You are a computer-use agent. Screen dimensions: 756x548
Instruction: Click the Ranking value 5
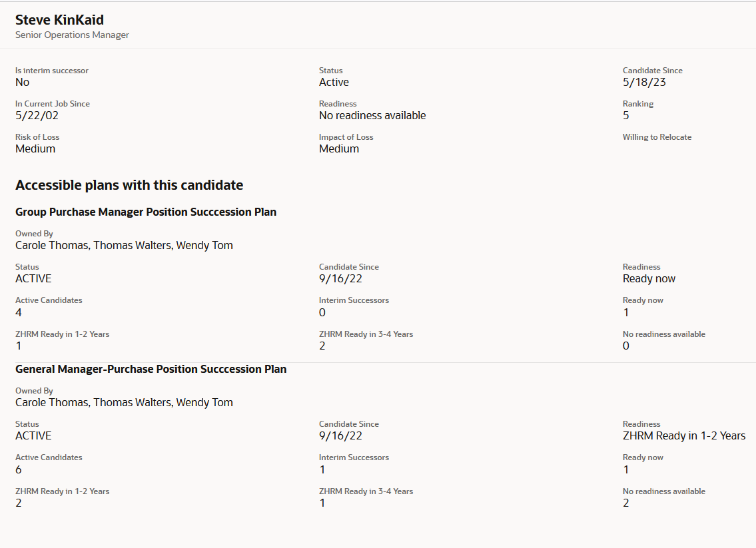click(625, 115)
